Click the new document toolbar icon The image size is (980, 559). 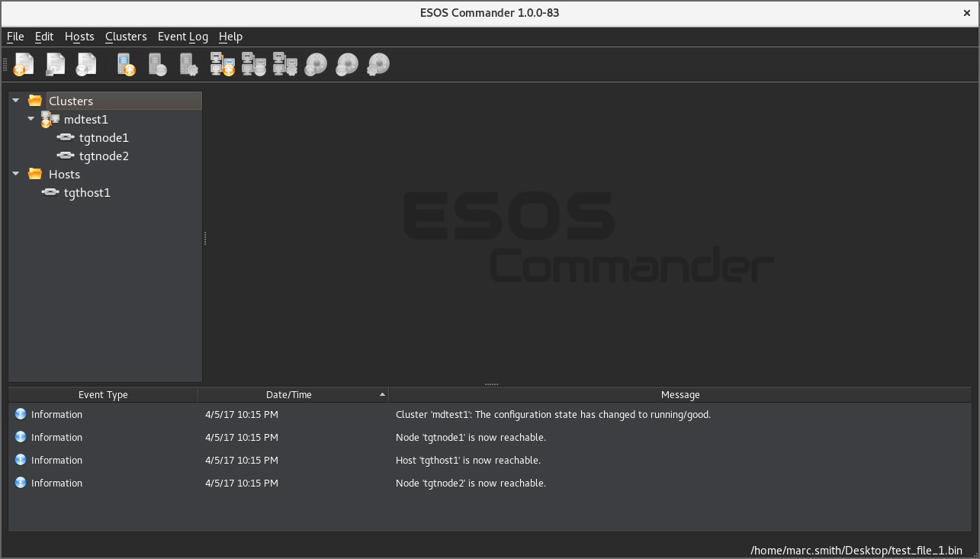(x=24, y=65)
